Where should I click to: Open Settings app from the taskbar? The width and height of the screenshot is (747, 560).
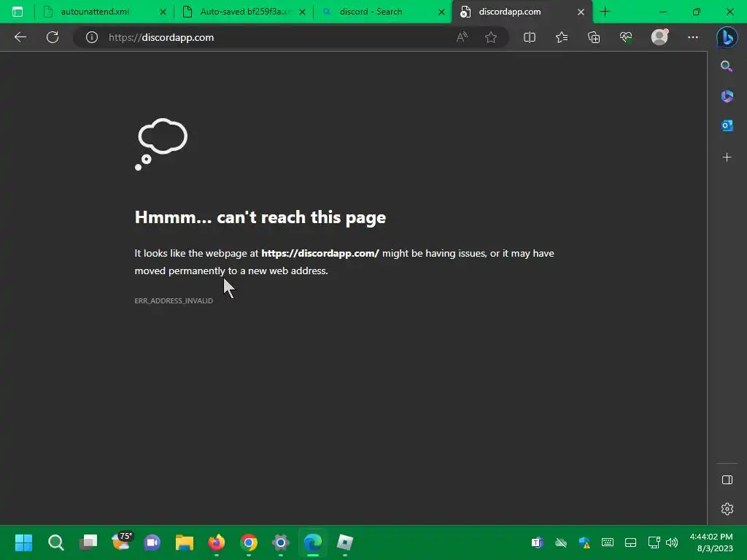(x=281, y=542)
